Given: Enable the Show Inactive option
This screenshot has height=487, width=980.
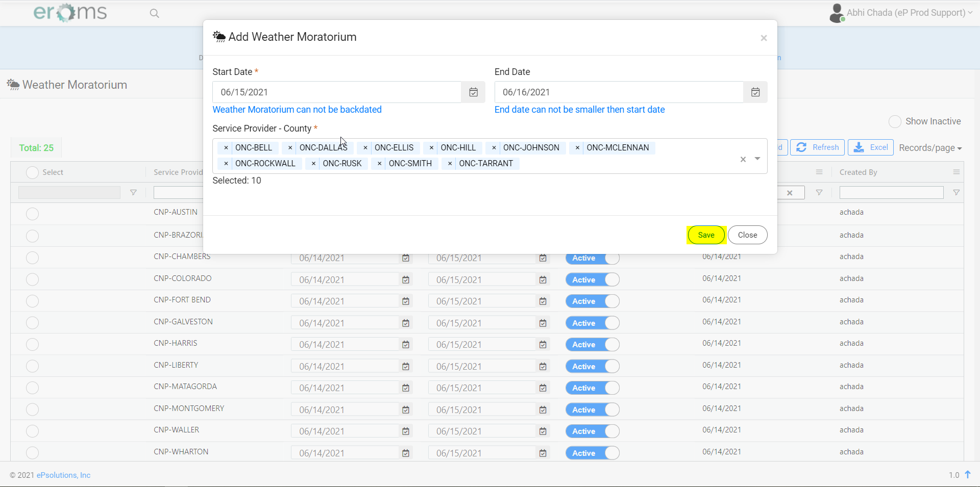Looking at the screenshot, I should (895, 121).
